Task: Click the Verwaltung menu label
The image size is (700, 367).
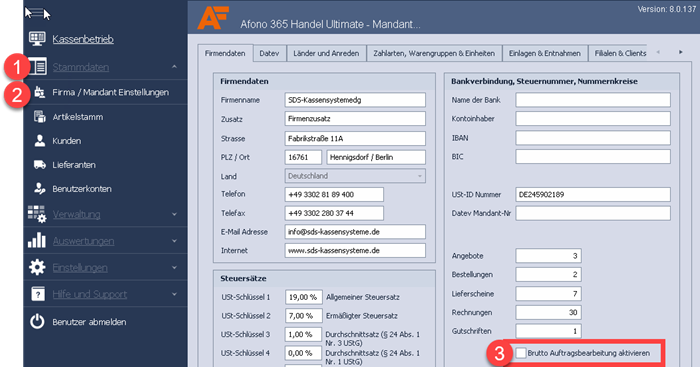Action: point(76,214)
